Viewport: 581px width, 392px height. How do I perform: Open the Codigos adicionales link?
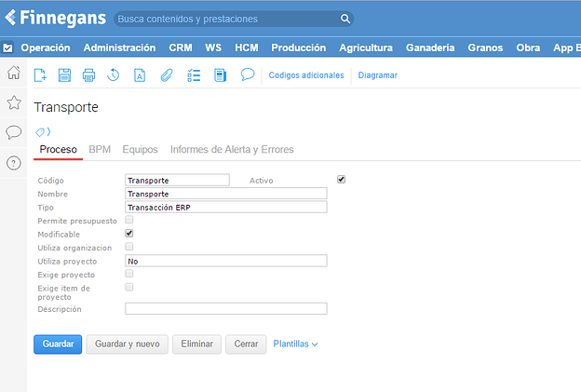tap(305, 75)
